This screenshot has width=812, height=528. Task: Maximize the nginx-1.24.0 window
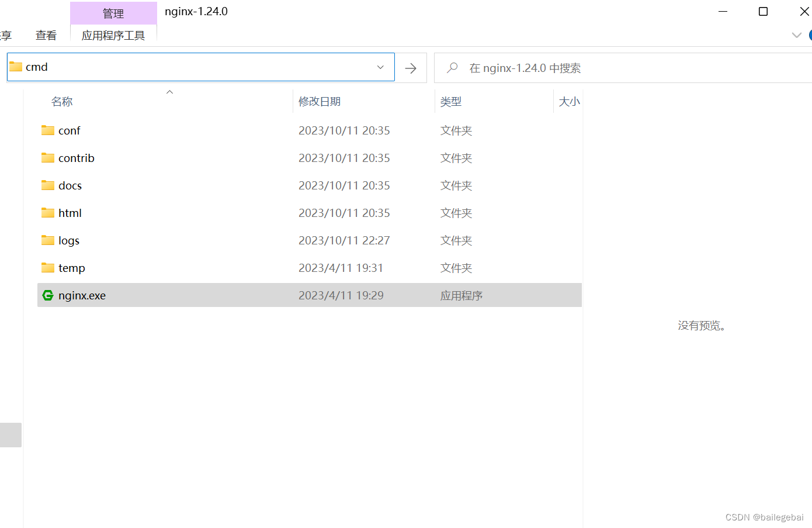pyautogui.click(x=763, y=12)
